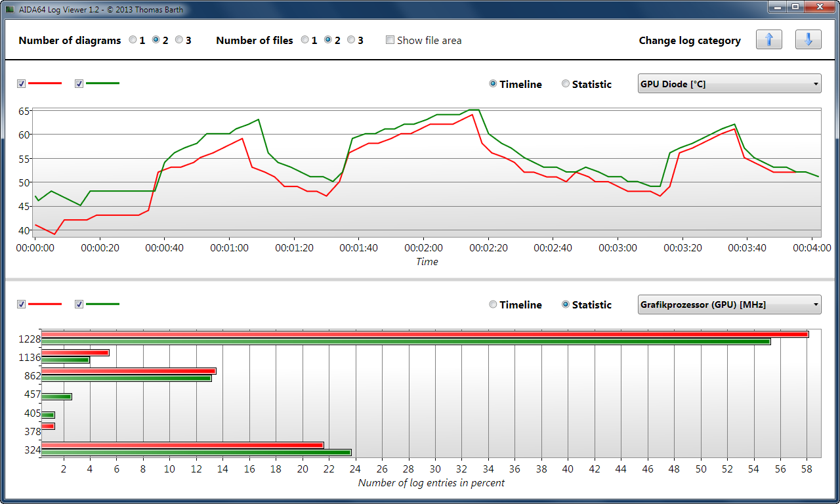840x504 pixels.
Task: Click the 00:02:00 time axis label
Action: [x=424, y=248]
